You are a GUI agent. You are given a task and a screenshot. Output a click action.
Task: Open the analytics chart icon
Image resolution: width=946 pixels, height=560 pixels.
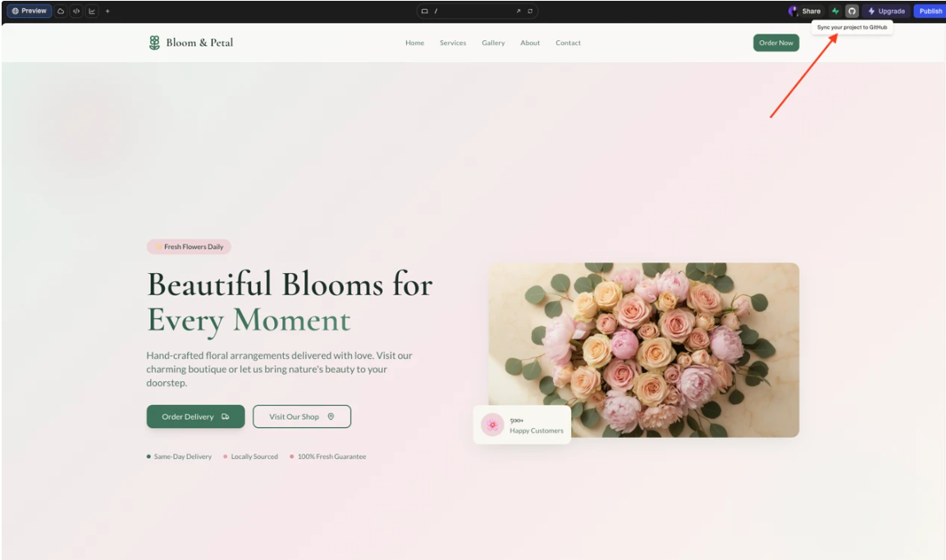click(x=92, y=11)
